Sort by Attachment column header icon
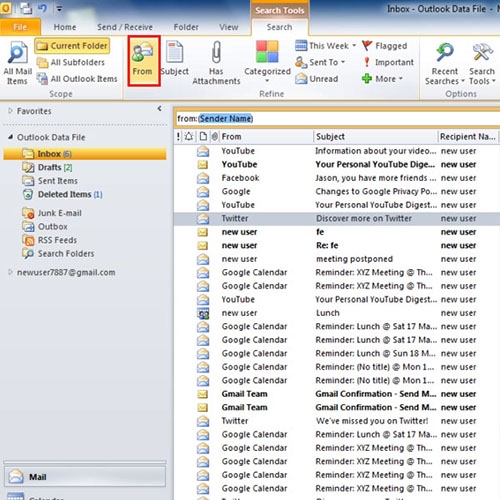The width and height of the screenshot is (500, 500). coord(215,136)
